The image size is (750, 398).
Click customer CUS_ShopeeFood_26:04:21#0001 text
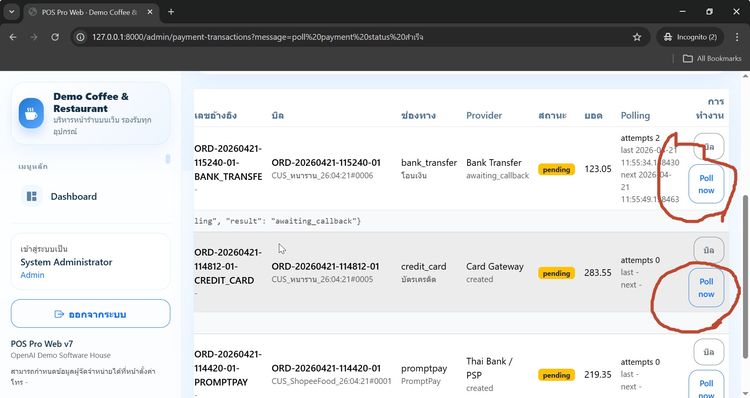331,381
